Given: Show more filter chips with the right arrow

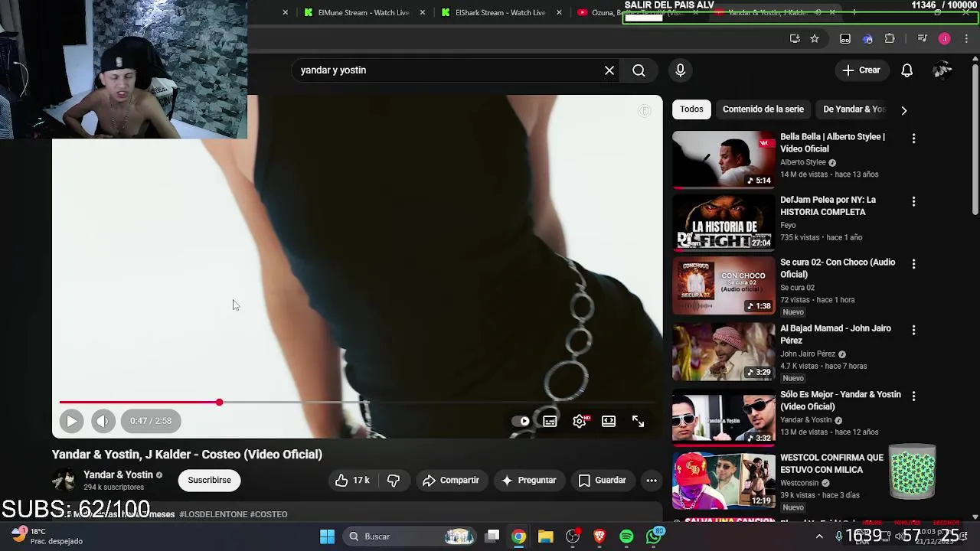Looking at the screenshot, I should click(x=904, y=110).
